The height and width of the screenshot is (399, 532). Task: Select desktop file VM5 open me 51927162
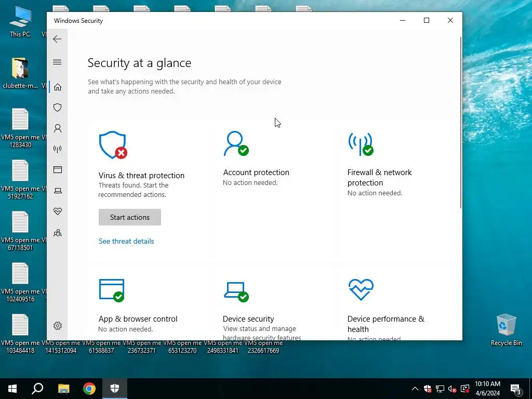click(20, 179)
